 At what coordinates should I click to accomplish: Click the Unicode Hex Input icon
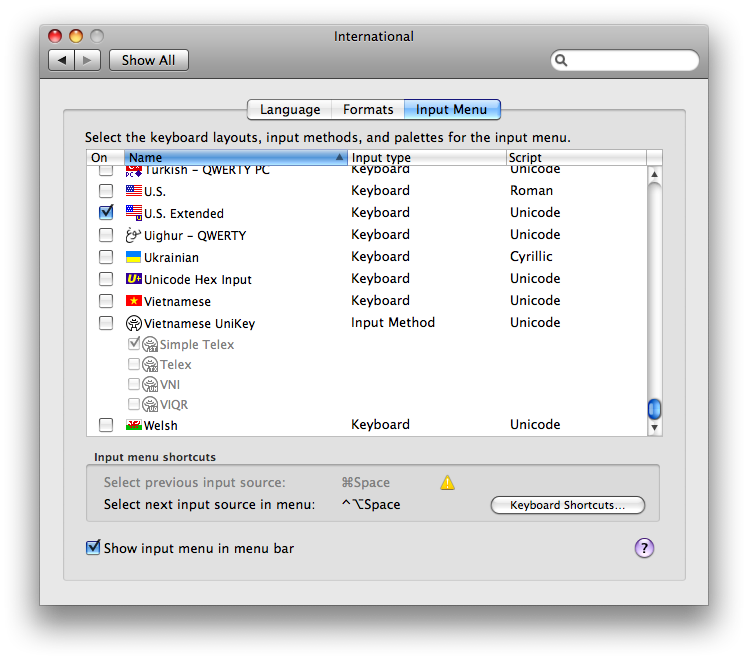(133, 279)
